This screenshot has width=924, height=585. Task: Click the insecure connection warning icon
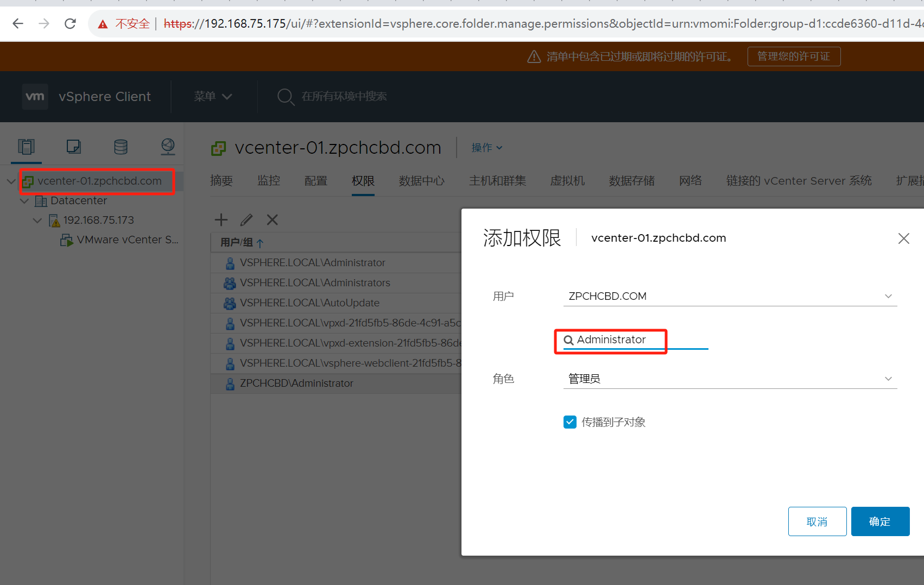(103, 24)
